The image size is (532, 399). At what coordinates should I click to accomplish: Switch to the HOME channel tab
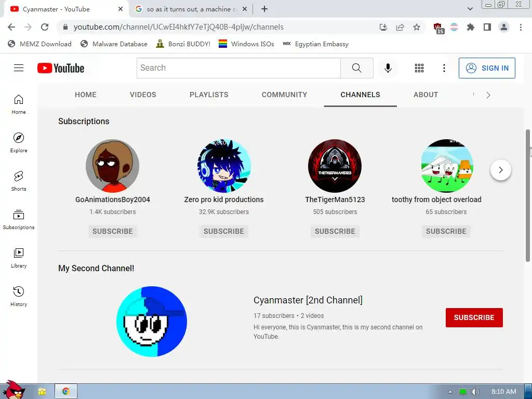click(x=86, y=95)
